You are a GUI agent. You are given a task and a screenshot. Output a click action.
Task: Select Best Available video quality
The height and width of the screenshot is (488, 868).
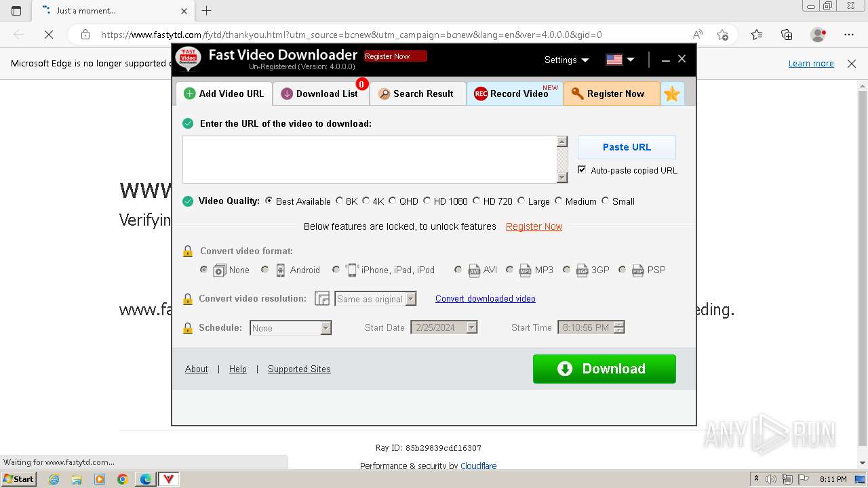(269, 201)
